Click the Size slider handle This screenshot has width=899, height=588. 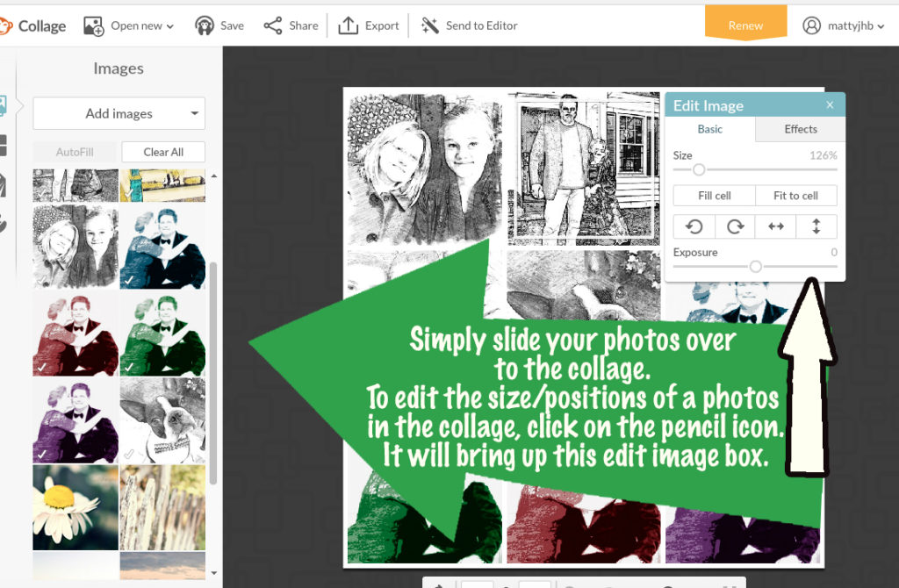(x=698, y=169)
